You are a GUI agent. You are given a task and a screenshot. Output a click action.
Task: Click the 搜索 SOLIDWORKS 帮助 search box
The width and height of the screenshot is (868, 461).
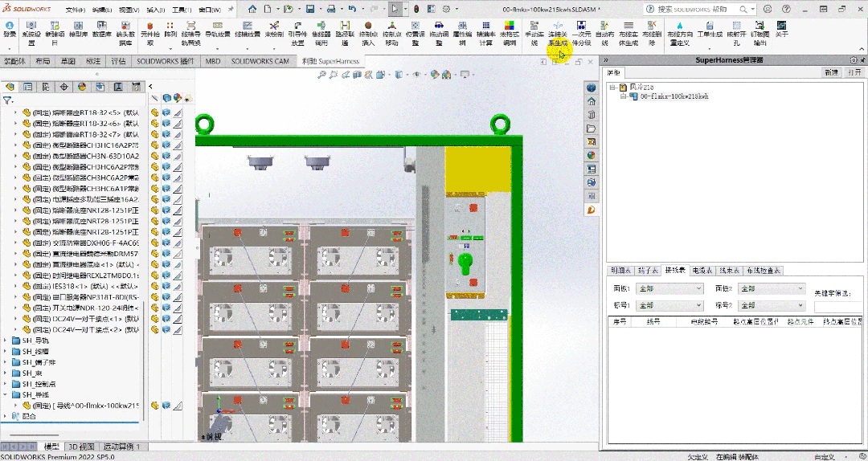click(x=699, y=10)
